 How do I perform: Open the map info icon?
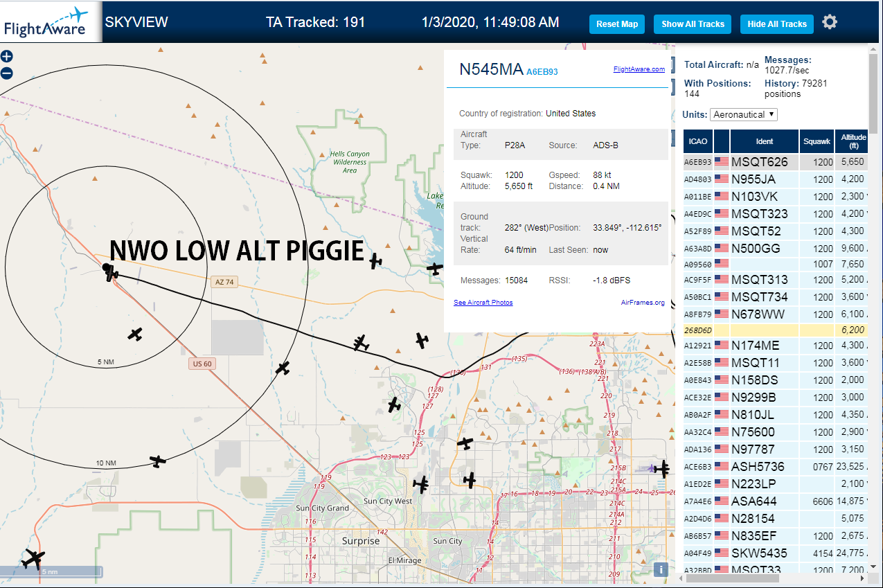[661, 569]
